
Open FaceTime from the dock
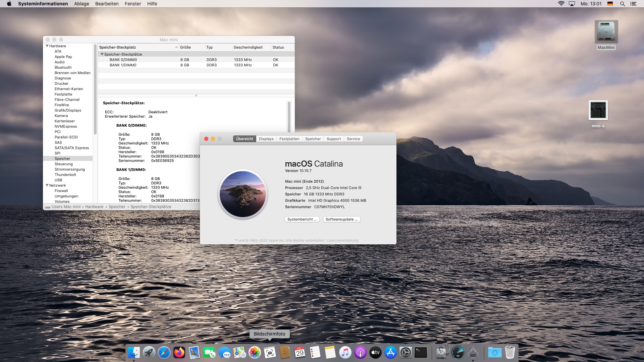click(x=209, y=352)
